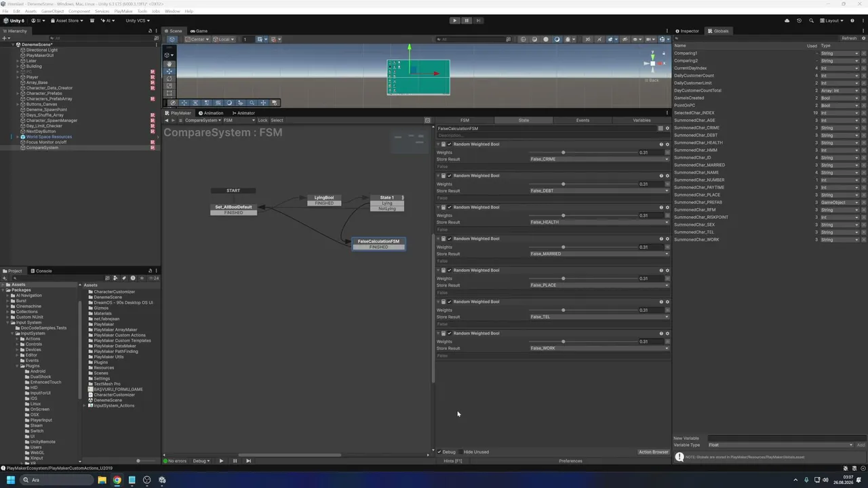868x488 pixels.
Task: Click the Action Browser button
Action: 654,452
